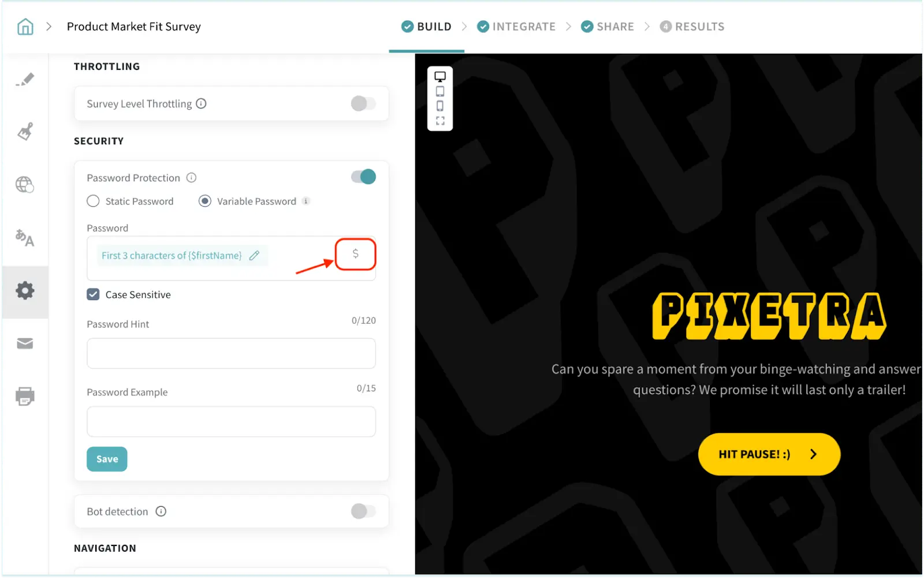This screenshot has width=924, height=579.
Task: Click the HIT PAUSE start button
Action: pyautogui.click(x=769, y=455)
